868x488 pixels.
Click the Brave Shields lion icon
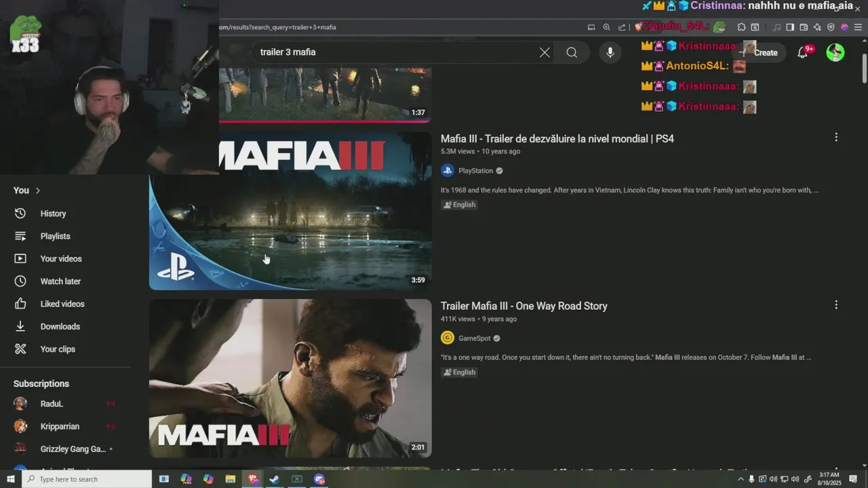tap(638, 27)
